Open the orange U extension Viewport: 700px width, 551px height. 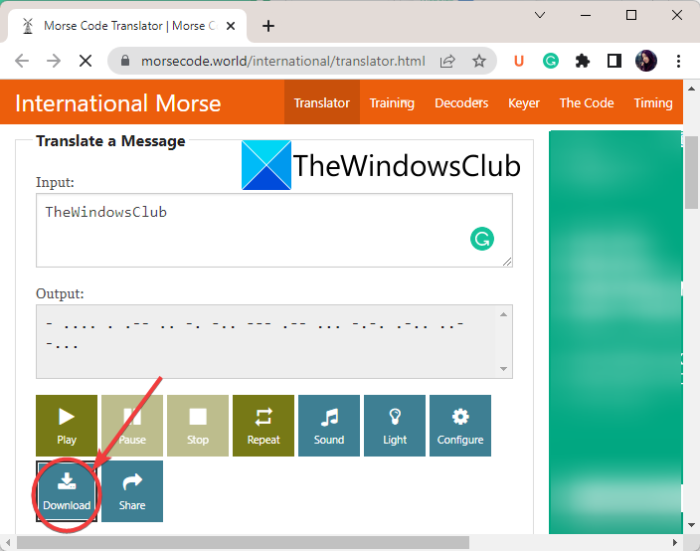(x=519, y=61)
